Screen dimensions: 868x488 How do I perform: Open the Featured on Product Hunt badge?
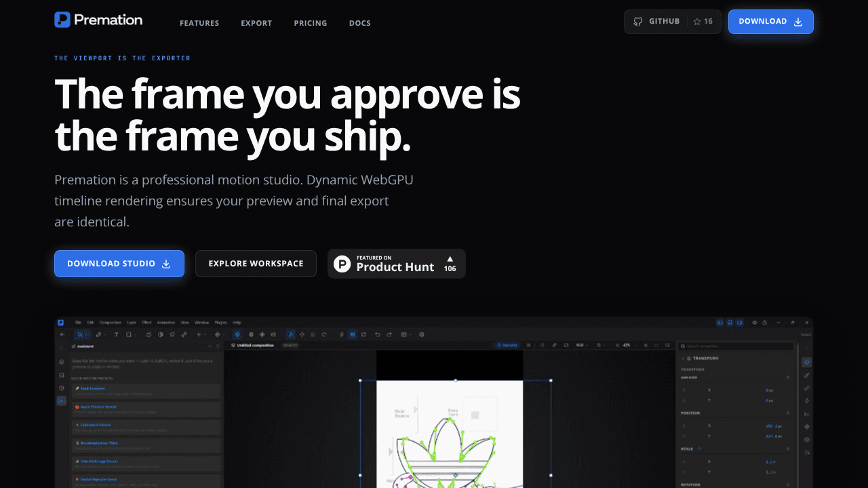397,264
